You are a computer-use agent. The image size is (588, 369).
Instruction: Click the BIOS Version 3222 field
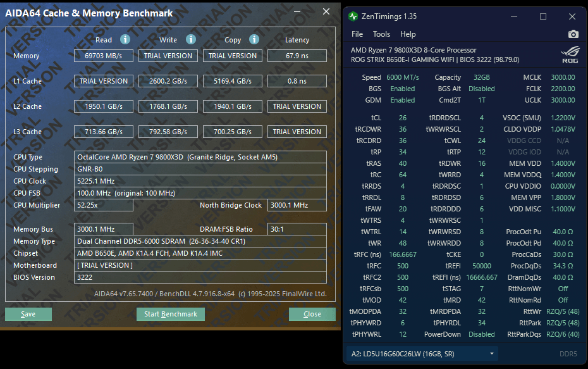(x=200, y=277)
